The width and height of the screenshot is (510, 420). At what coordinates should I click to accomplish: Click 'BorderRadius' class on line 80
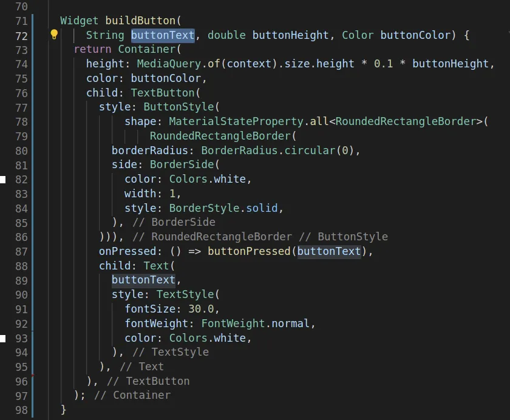[x=239, y=151]
